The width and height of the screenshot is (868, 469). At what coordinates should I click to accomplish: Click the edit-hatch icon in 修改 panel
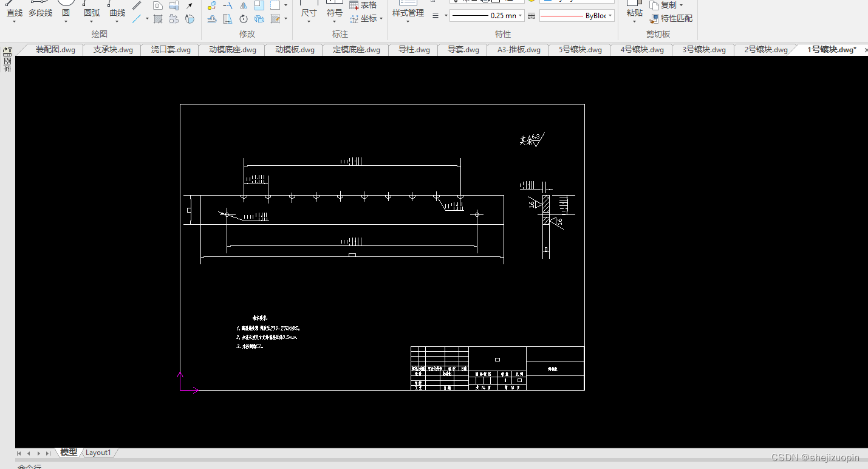(275, 19)
